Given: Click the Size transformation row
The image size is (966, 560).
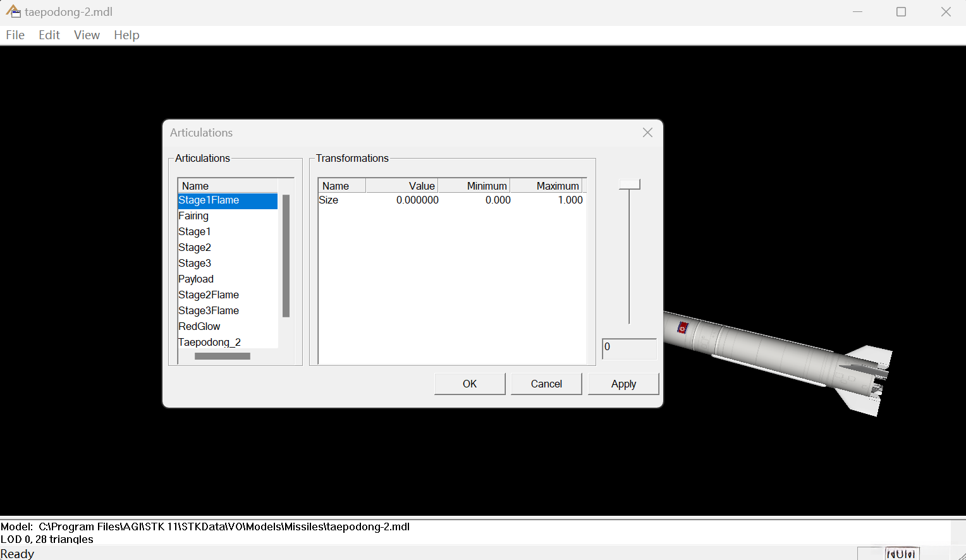Looking at the screenshot, I should pos(452,200).
